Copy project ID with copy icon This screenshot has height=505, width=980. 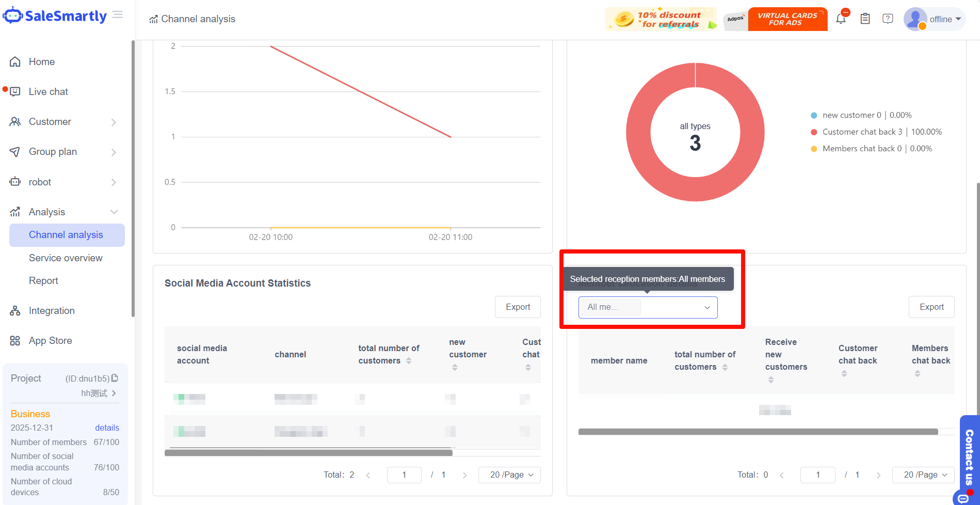point(115,378)
